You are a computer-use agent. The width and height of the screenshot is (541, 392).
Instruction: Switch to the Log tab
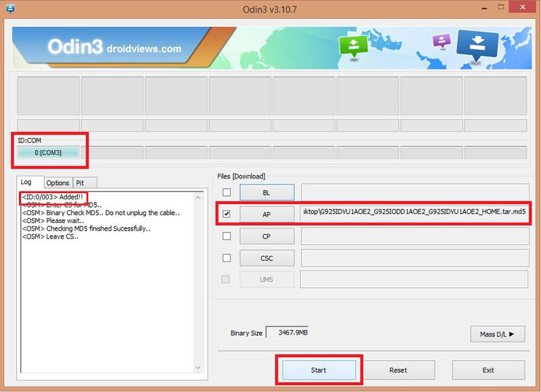[x=26, y=182]
